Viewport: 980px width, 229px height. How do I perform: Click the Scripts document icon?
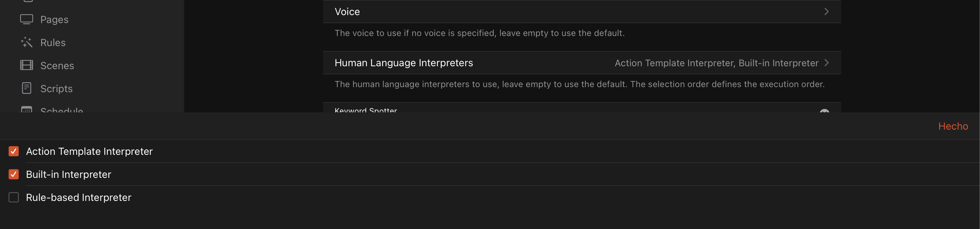27,88
